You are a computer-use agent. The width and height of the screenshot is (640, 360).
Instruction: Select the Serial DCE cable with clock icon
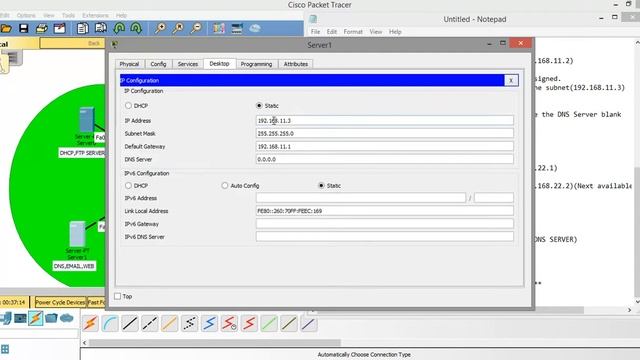point(229,324)
